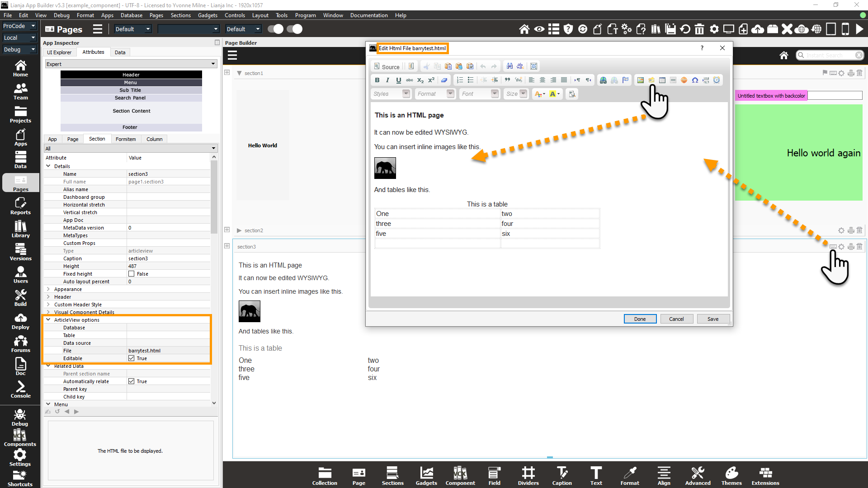This screenshot has height=488, width=868.
Task: Insert a smiley emoticon
Action: point(684,80)
